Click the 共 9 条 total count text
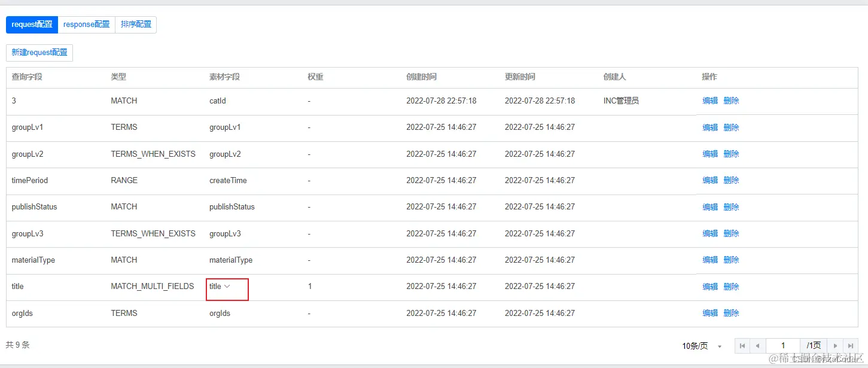 [x=17, y=345]
